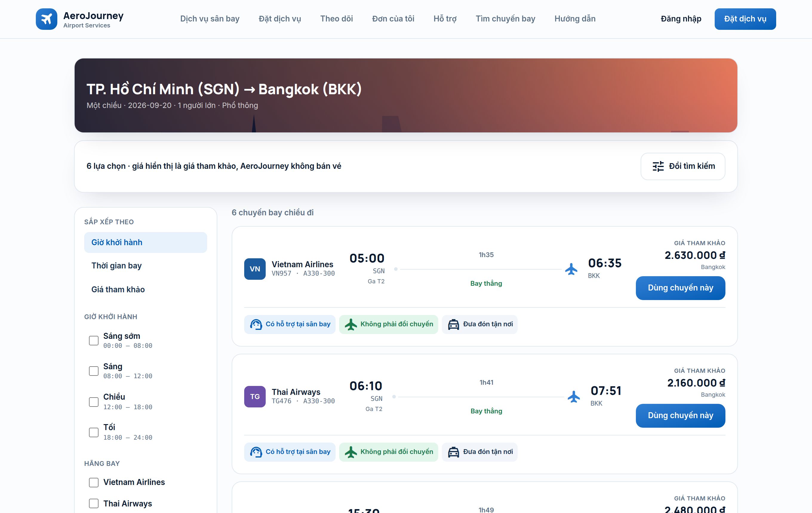Click the 07:51 arrival time

(606, 391)
